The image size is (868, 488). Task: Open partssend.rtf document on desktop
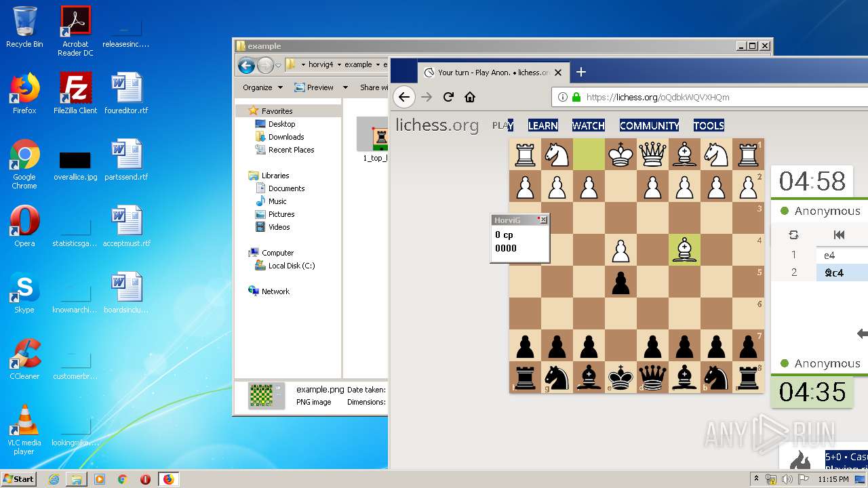126,160
